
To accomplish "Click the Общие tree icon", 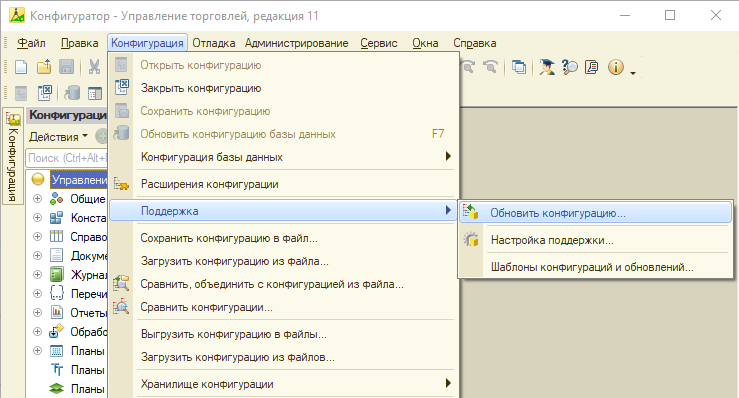I will pyautogui.click(x=57, y=199).
